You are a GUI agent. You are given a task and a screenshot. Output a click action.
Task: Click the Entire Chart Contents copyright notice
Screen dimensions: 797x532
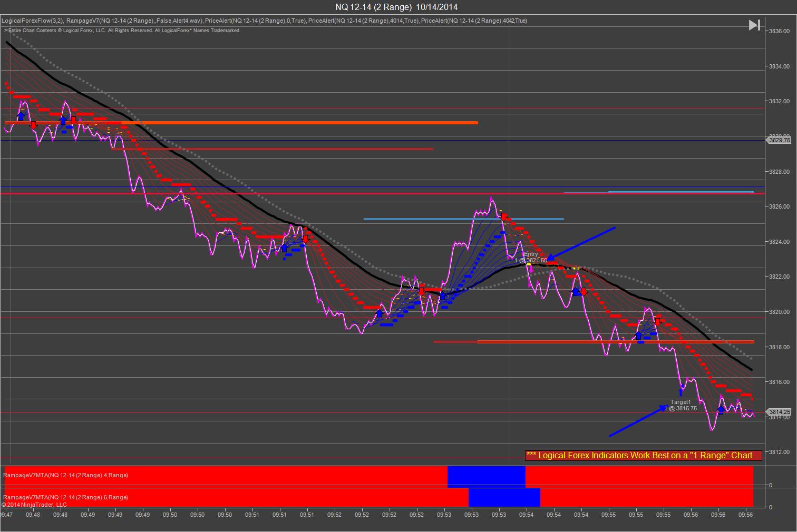[122, 31]
